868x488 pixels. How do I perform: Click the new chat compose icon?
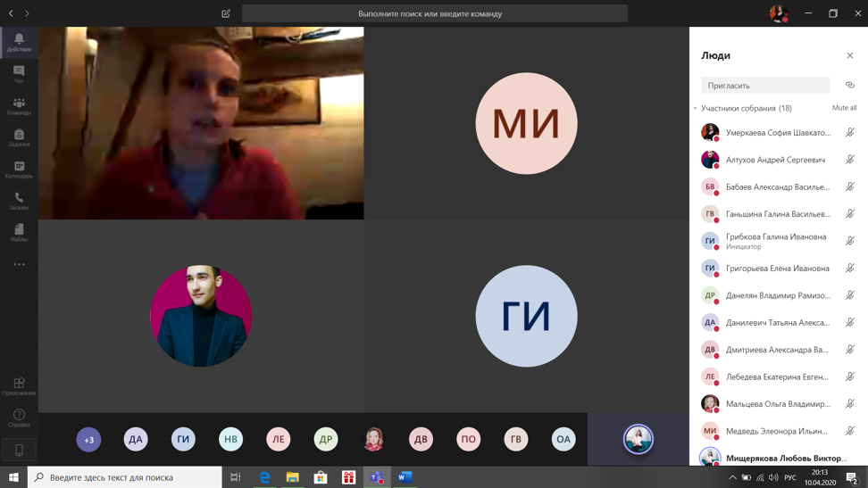click(x=226, y=13)
